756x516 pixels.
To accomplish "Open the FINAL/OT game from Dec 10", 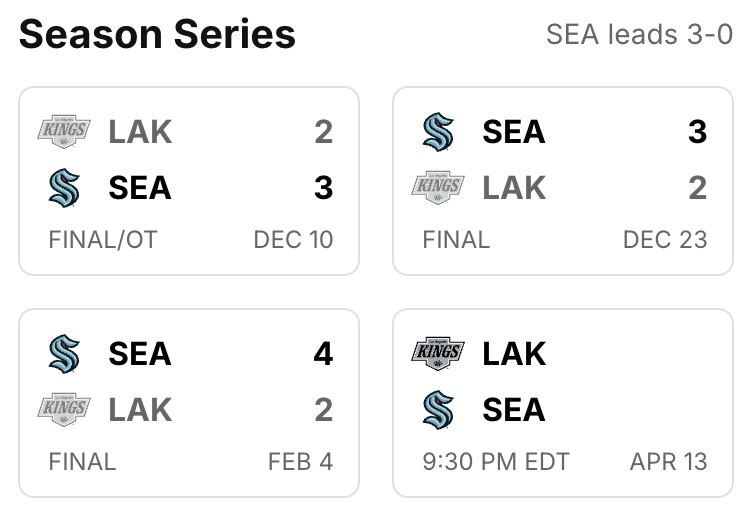I will [x=189, y=181].
